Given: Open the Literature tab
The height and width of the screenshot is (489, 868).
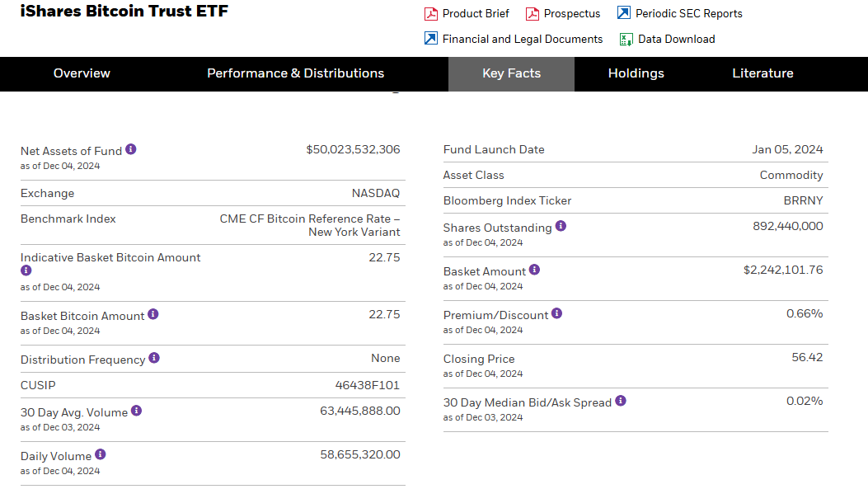Looking at the screenshot, I should [x=762, y=73].
